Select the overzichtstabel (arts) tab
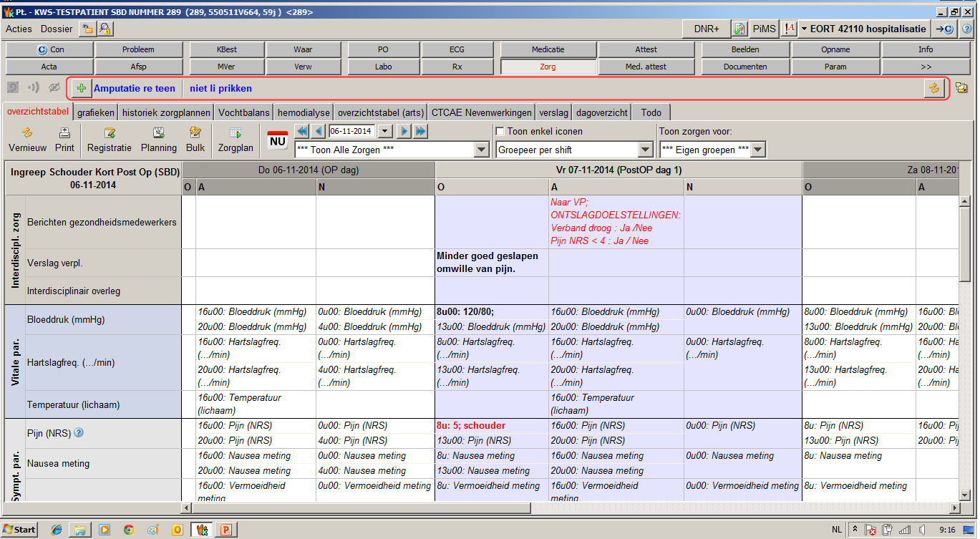The height and width of the screenshot is (539, 980). pyautogui.click(x=381, y=112)
